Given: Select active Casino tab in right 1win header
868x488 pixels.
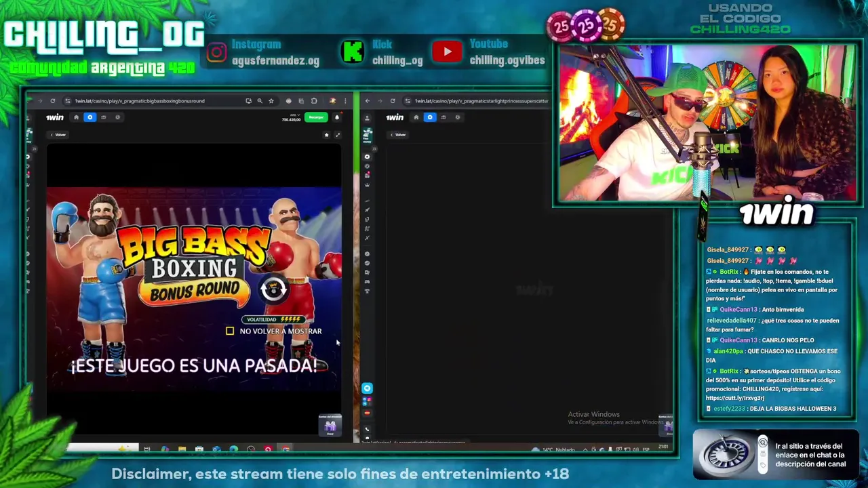Looking at the screenshot, I should [429, 117].
